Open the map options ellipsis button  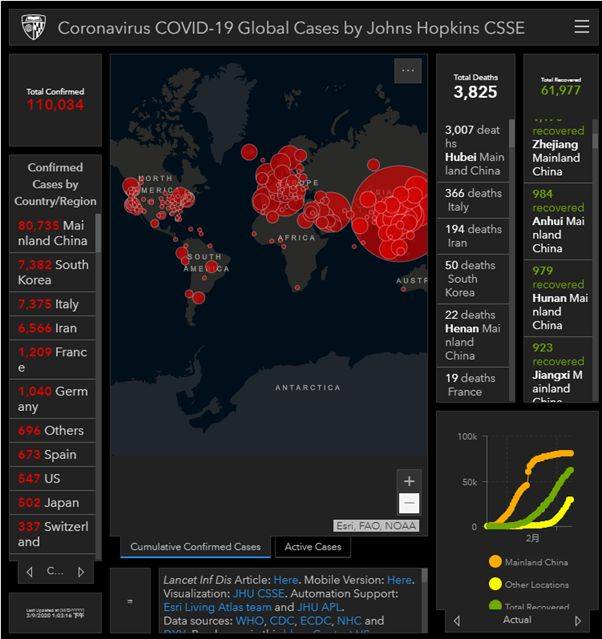click(408, 71)
